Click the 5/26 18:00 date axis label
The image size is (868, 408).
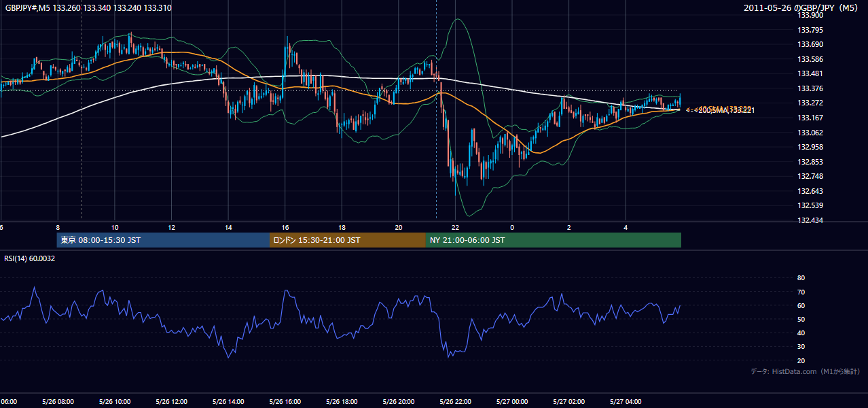(x=342, y=401)
